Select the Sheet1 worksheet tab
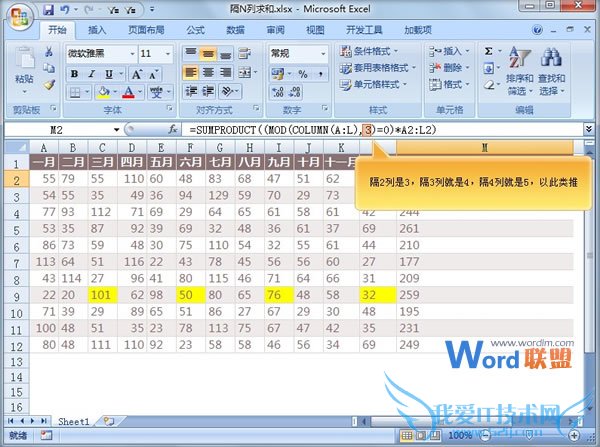The image size is (600, 447). tap(73, 422)
